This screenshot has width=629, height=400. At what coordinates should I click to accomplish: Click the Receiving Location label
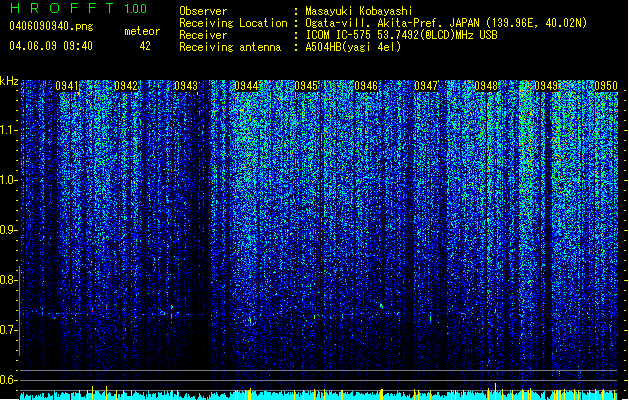233,23
